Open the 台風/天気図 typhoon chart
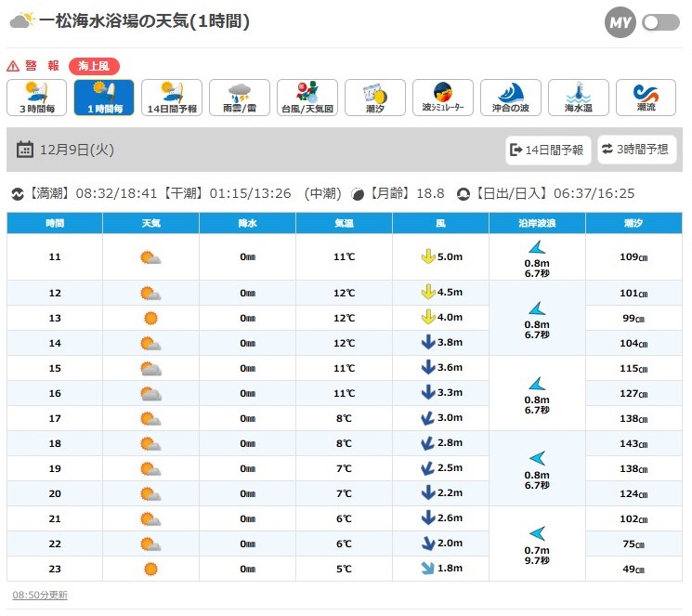 [x=307, y=98]
